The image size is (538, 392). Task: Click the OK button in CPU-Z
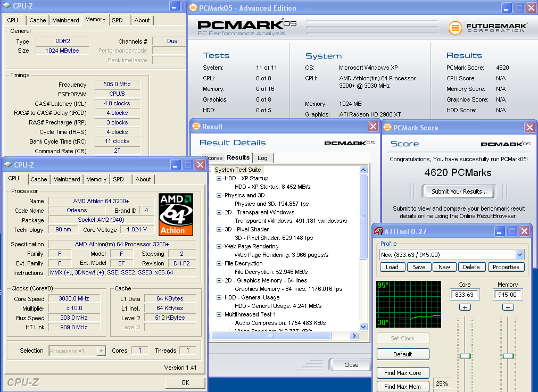185,383
